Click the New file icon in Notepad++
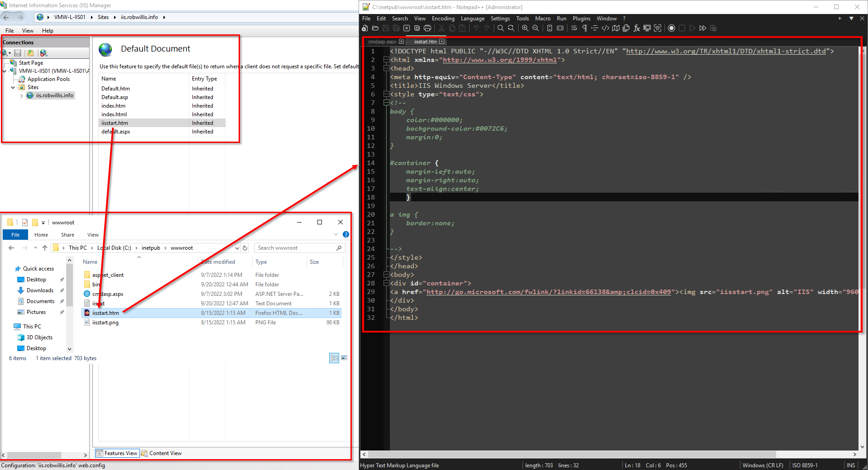This screenshot has width=868, height=470. click(365, 28)
